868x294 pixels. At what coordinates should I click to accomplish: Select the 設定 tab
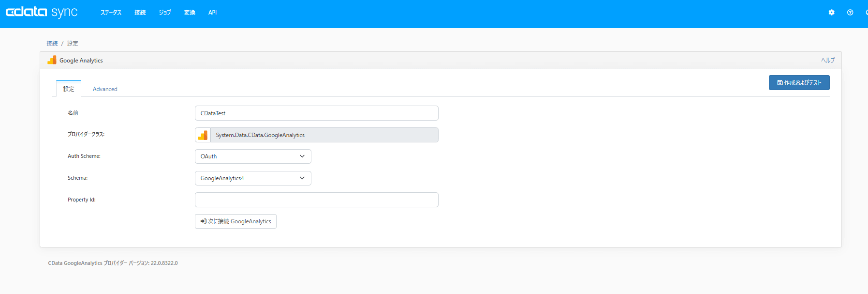tap(69, 89)
